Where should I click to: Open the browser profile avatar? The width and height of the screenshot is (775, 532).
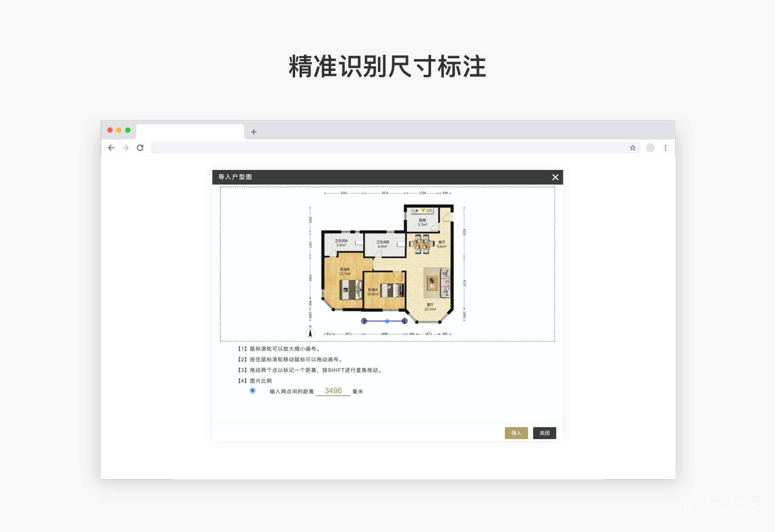tap(650, 148)
